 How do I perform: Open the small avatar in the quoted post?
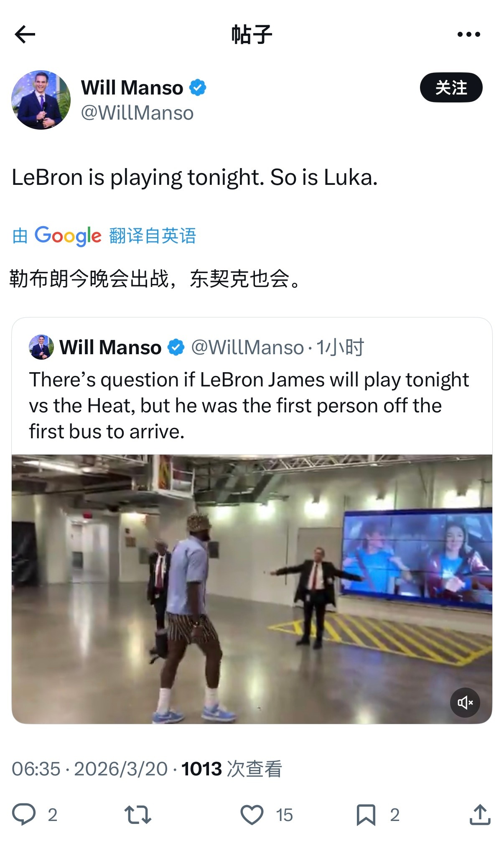(41, 347)
